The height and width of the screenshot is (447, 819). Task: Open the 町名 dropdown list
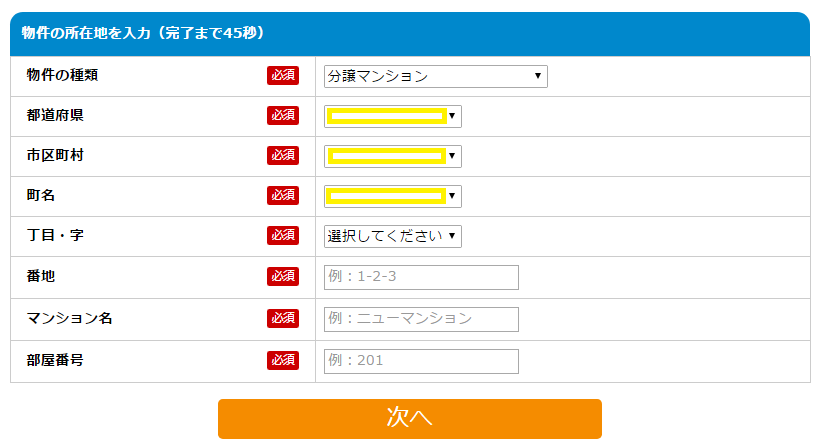(x=392, y=196)
